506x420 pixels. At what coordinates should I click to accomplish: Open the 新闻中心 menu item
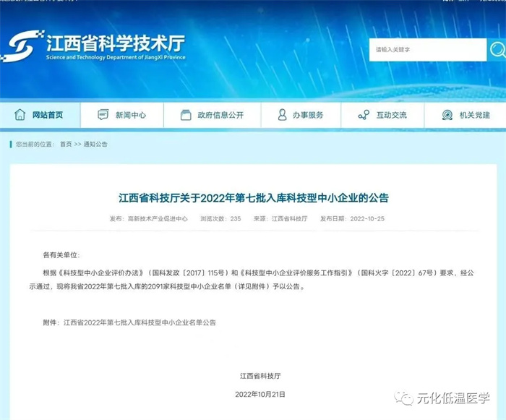point(130,115)
